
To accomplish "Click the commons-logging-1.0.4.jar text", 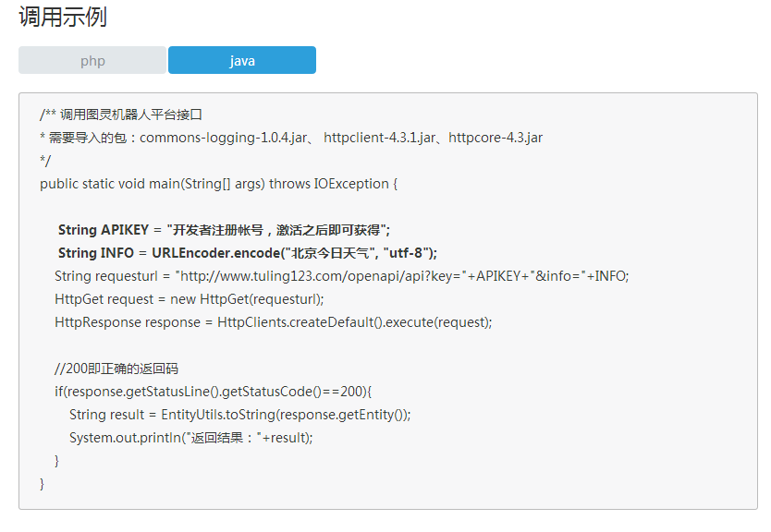I will tap(223, 138).
